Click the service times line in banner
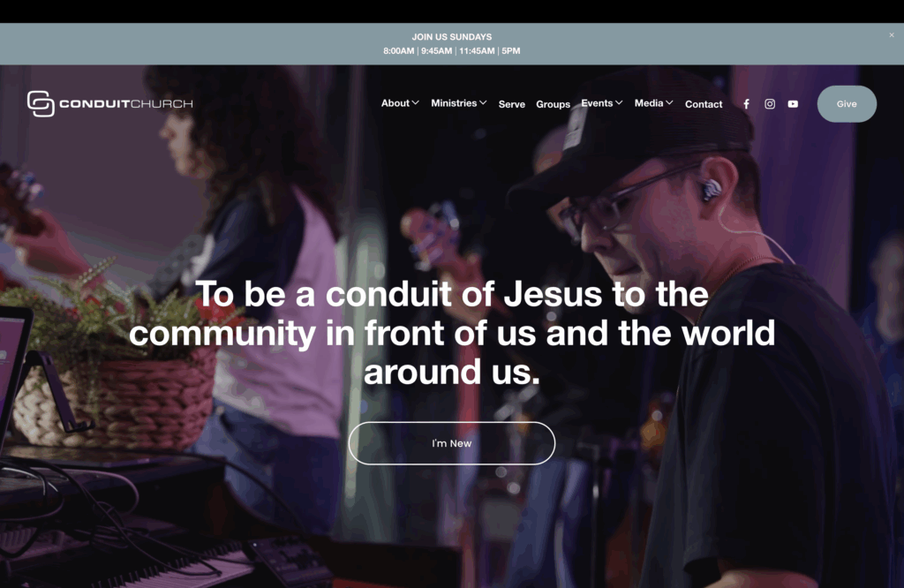 [452, 50]
